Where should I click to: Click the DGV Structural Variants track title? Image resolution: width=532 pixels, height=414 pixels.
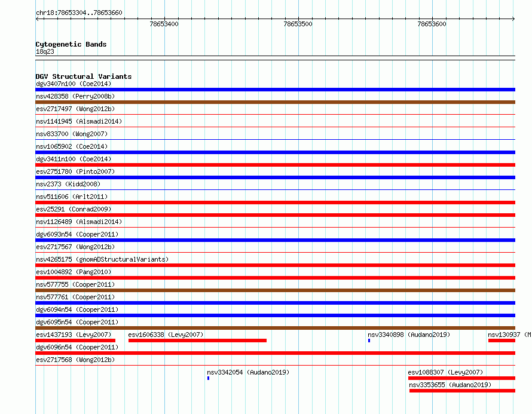(84, 76)
